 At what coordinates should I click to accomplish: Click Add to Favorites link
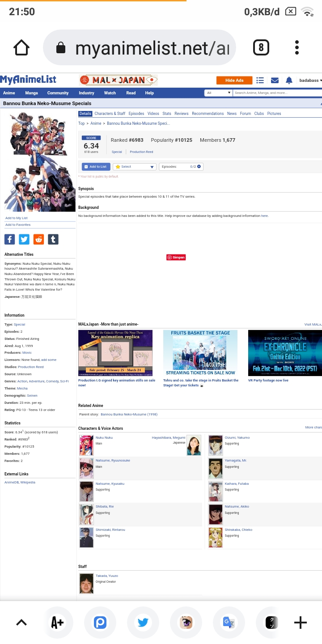coord(18,225)
